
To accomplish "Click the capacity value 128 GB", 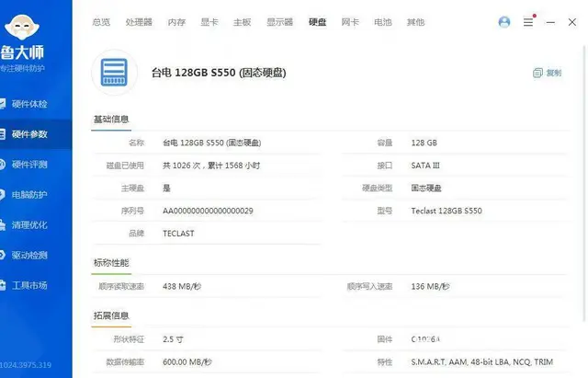I will [x=424, y=143].
